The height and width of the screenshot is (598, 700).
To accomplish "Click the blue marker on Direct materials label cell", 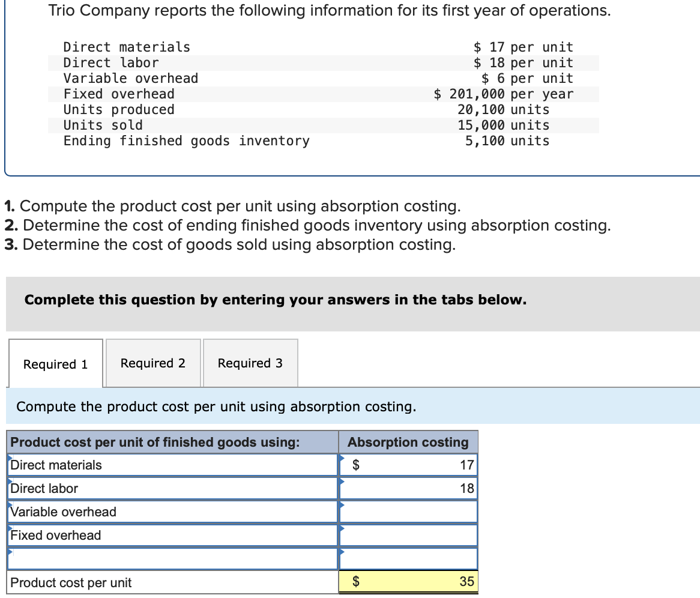I will point(9,459).
